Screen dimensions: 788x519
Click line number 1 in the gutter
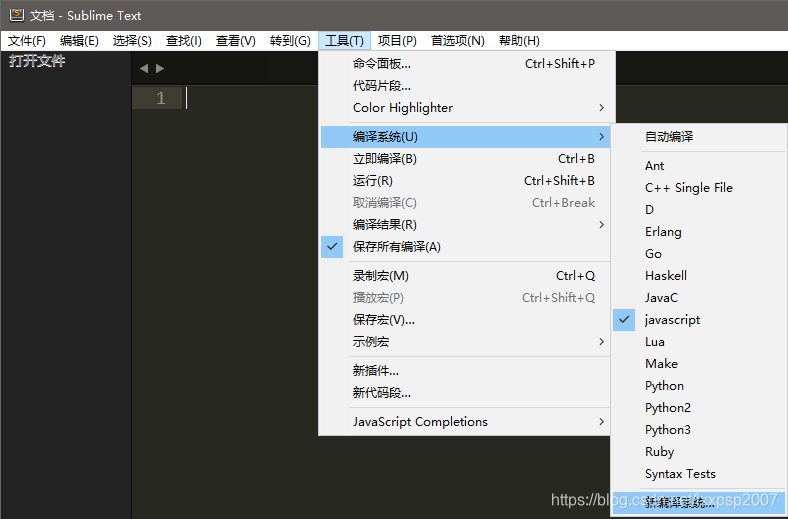(x=160, y=98)
